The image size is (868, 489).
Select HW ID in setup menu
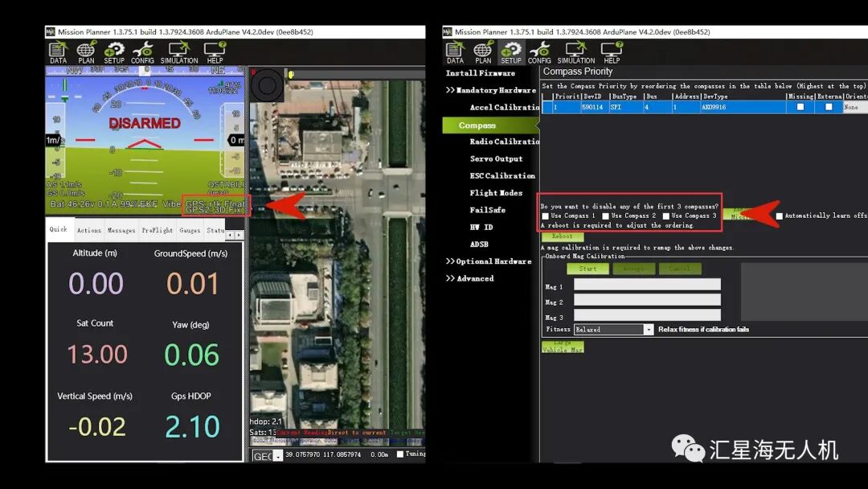[481, 228]
